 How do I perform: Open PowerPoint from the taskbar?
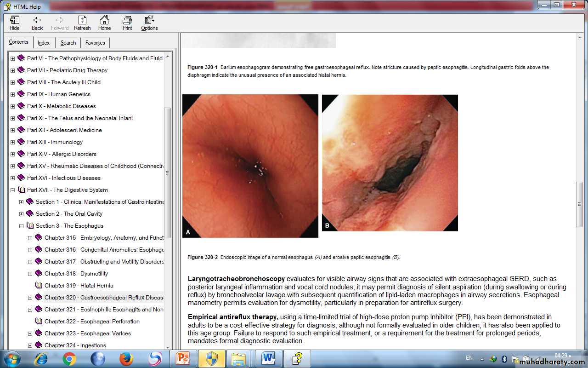pyautogui.click(x=183, y=358)
